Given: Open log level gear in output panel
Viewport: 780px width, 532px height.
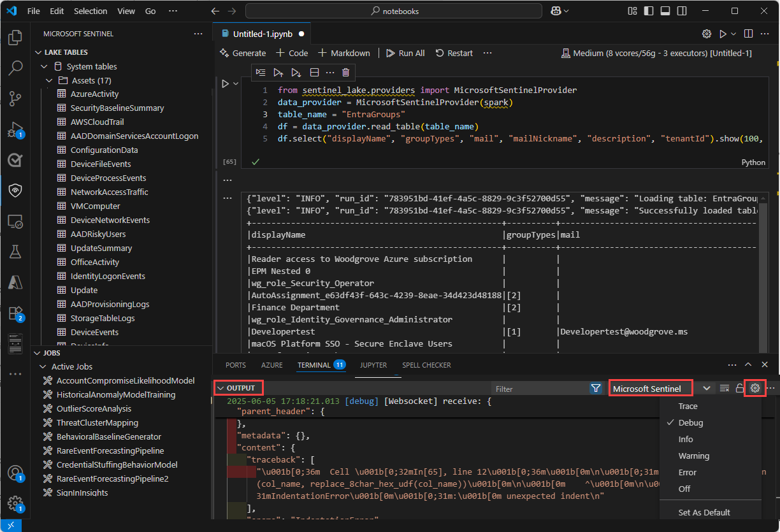Looking at the screenshot, I should point(755,388).
